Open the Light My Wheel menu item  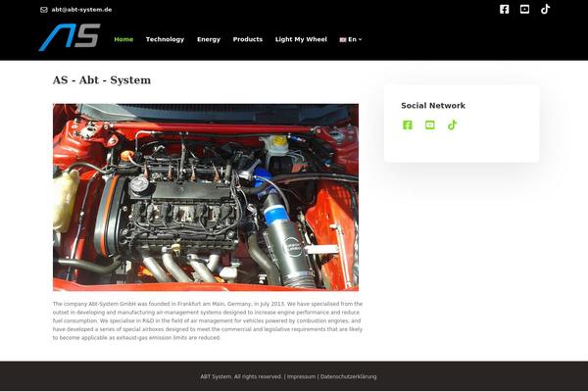[x=301, y=39]
